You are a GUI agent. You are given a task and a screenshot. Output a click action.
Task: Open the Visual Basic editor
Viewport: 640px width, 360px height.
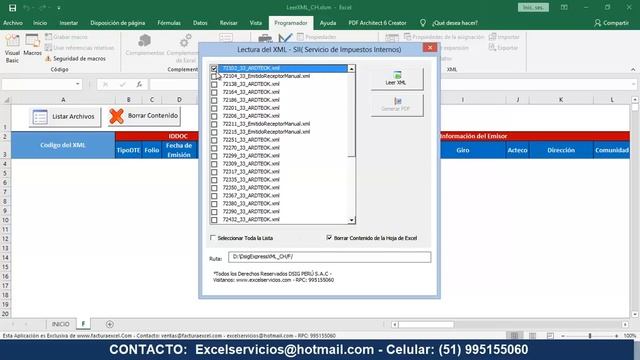12,49
